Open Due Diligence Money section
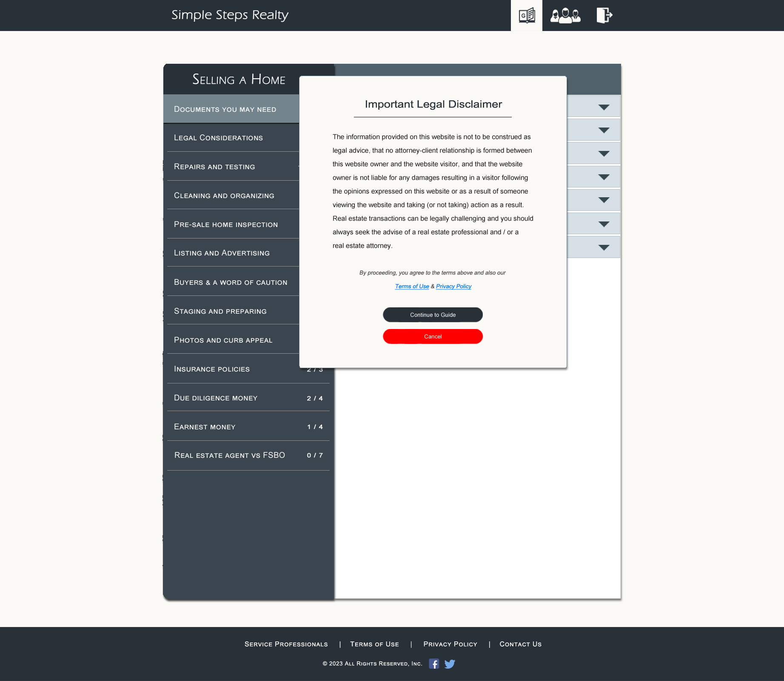Viewport: 784px width, 681px height. (216, 398)
